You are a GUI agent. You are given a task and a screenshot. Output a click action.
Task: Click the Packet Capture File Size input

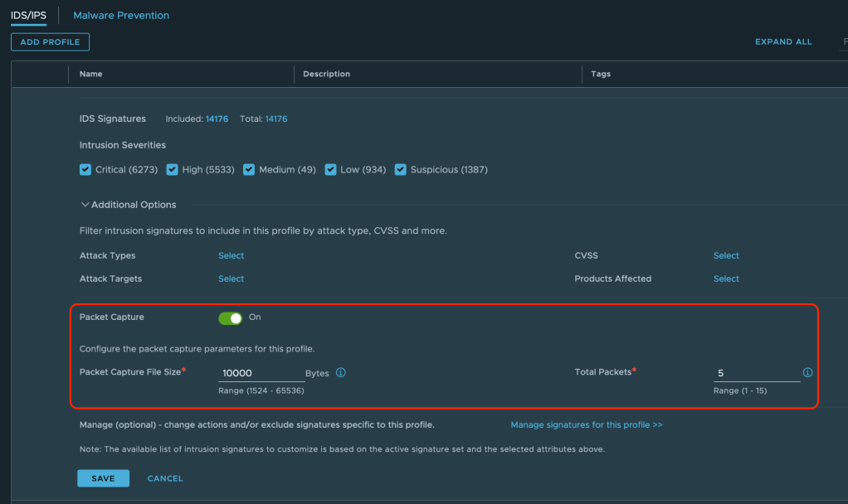point(259,374)
